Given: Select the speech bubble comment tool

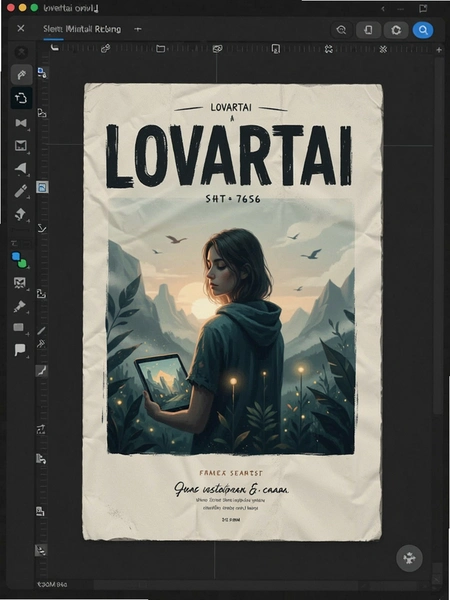Looking at the screenshot, I should coord(20,349).
